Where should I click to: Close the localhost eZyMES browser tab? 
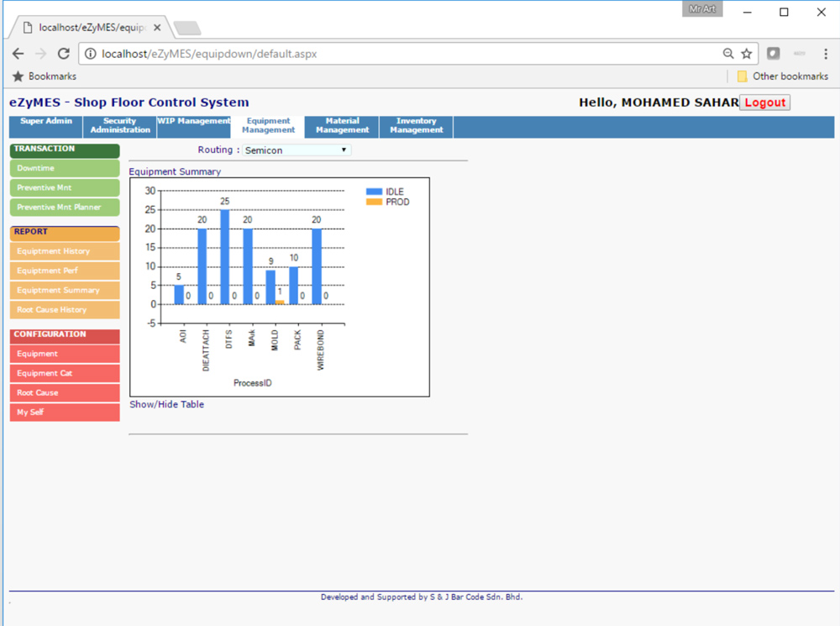tap(157, 28)
